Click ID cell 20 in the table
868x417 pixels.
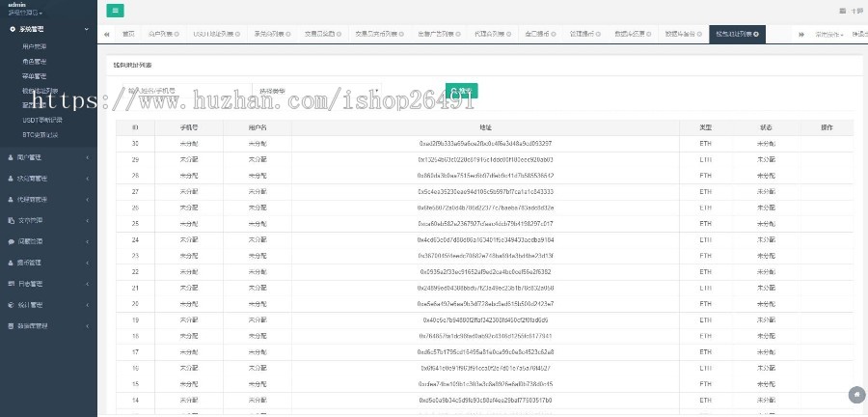click(x=136, y=304)
